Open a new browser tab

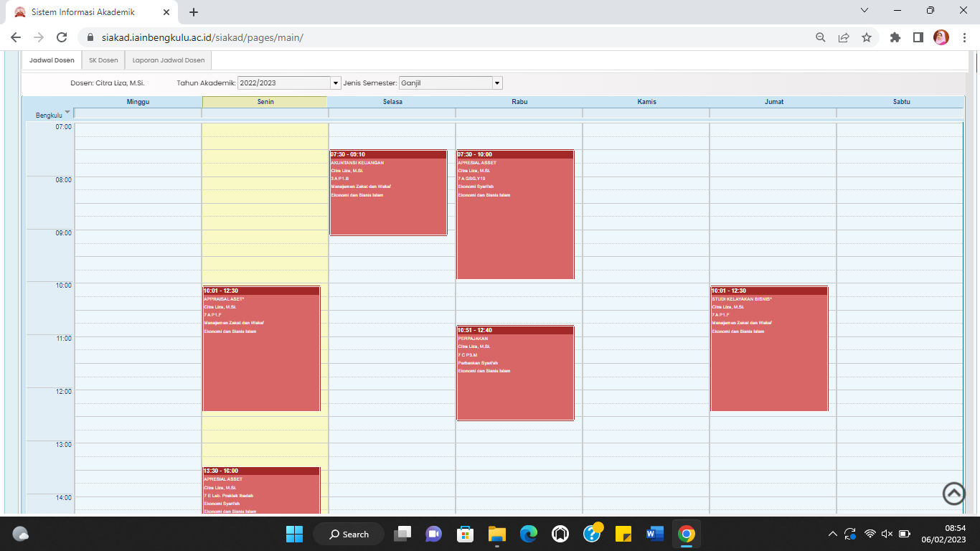pos(194,12)
